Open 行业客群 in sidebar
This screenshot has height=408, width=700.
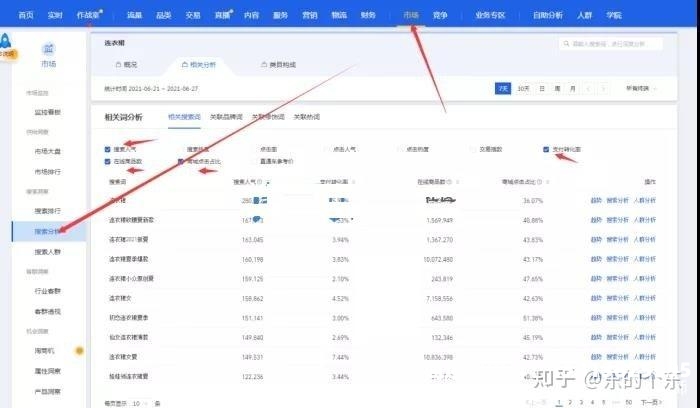click(47, 291)
